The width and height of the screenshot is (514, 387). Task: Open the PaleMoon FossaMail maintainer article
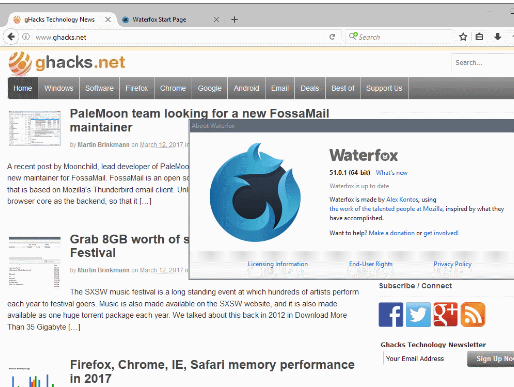tap(199, 120)
